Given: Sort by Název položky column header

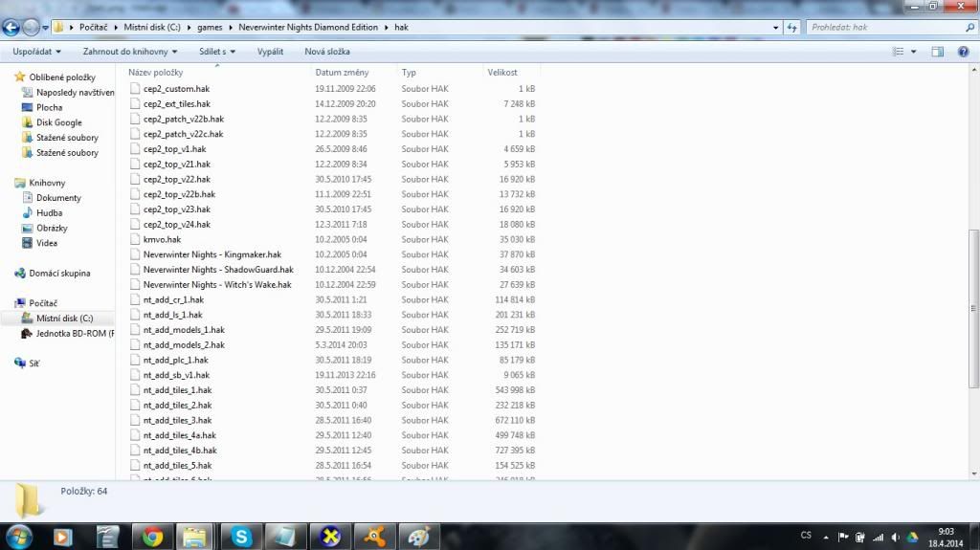Looking at the screenshot, I should click(x=156, y=73).
